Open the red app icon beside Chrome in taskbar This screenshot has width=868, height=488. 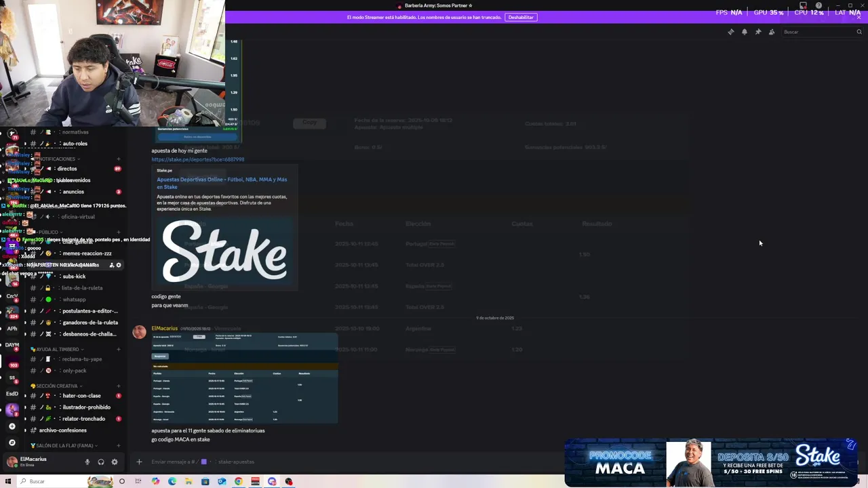pos(255,481)
